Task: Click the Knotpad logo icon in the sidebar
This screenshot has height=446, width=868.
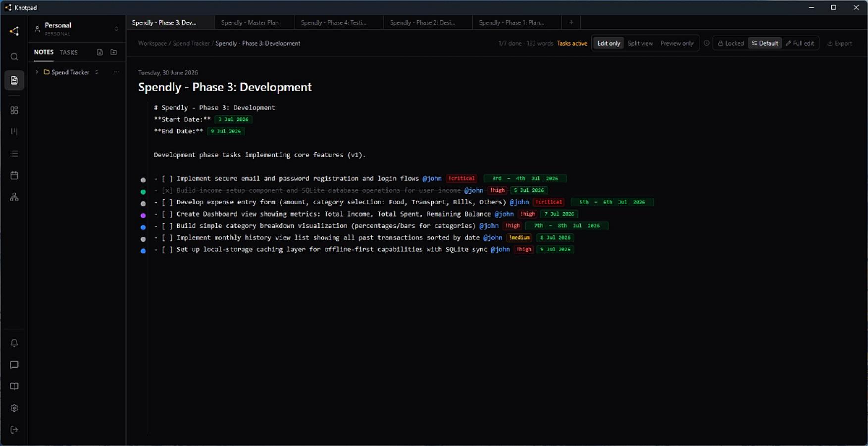Action: point(14,31)
